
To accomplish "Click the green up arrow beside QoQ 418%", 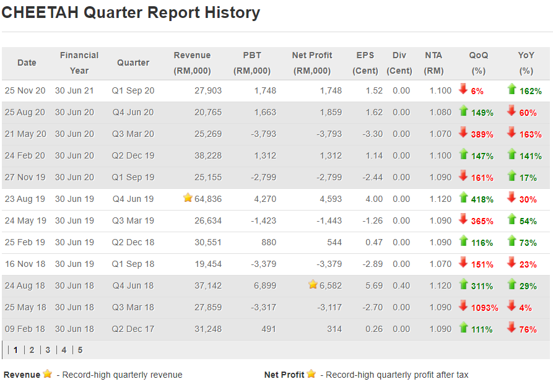I will pyautogui.click(x=463, y=198).
